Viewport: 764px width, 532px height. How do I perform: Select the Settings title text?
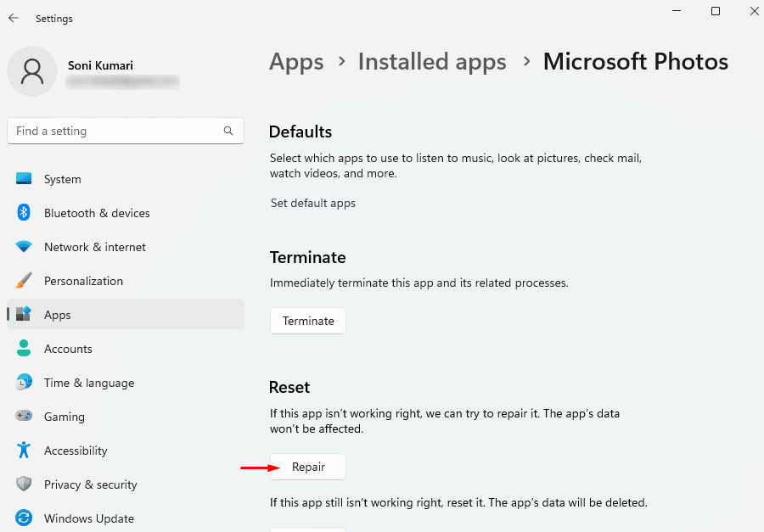(54, 19)
